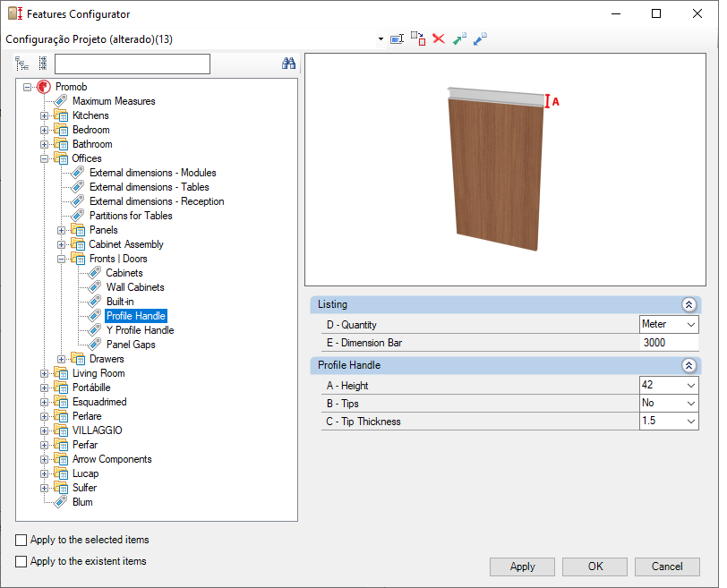Expand the Kitchens tree node
The width and height of the screenshot is (727, 588).
tap(44, 115)
